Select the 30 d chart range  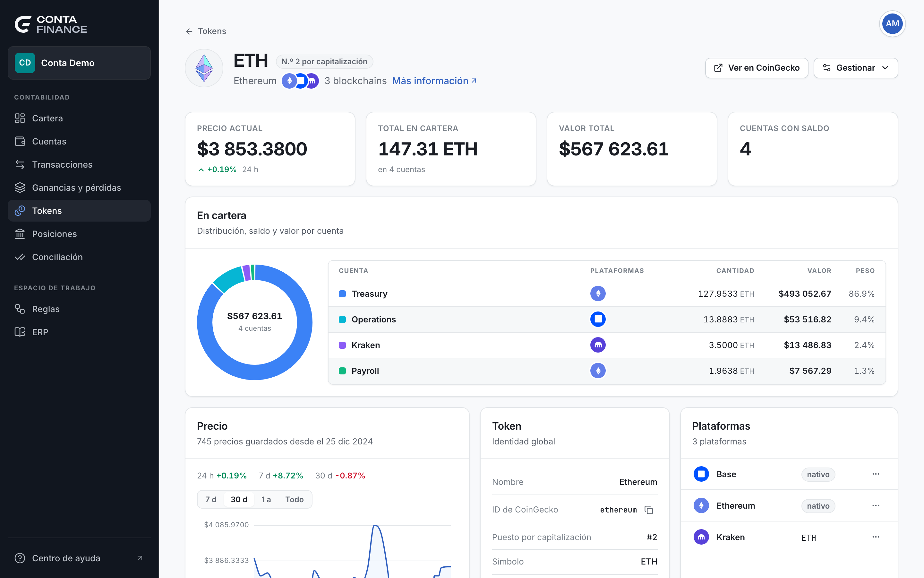pyautogui.click(x=239, y=499)
